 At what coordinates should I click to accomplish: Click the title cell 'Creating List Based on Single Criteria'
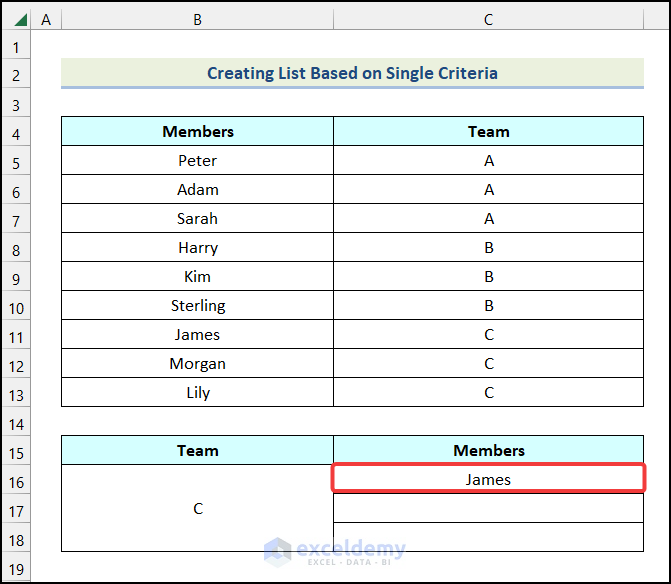352,73
